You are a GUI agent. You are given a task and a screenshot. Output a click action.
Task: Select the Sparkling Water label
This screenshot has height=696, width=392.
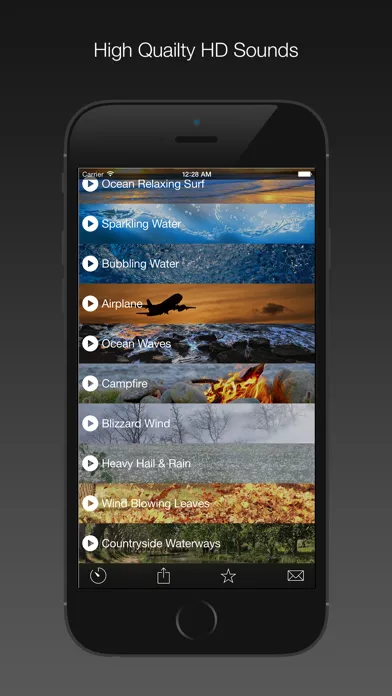[141, 224]
